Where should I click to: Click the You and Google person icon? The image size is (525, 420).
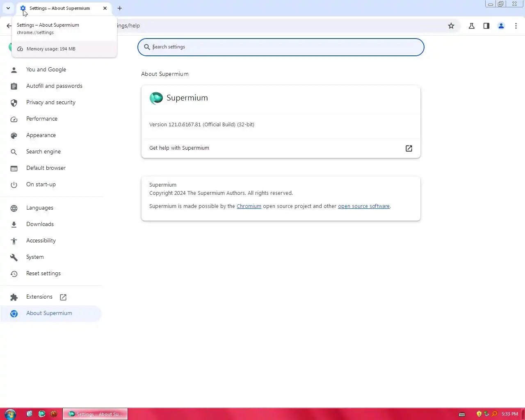tap(14, 70)
